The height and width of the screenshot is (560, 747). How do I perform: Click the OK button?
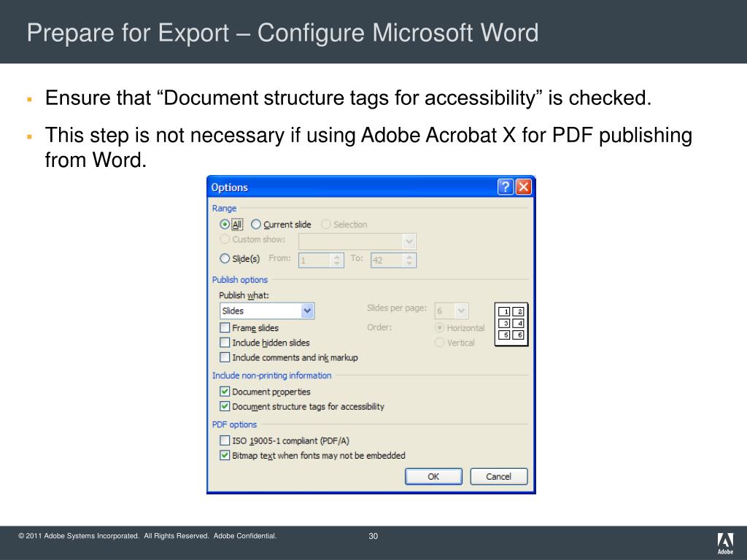(x=433, y=477)
